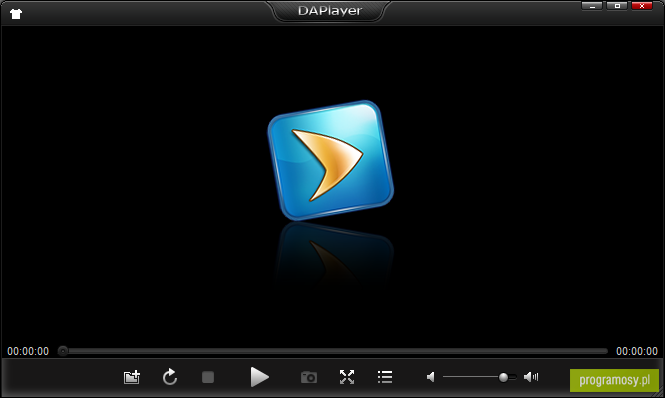Click the open file icon
This screenshot has width=665, height=398.
coord(132,377)
